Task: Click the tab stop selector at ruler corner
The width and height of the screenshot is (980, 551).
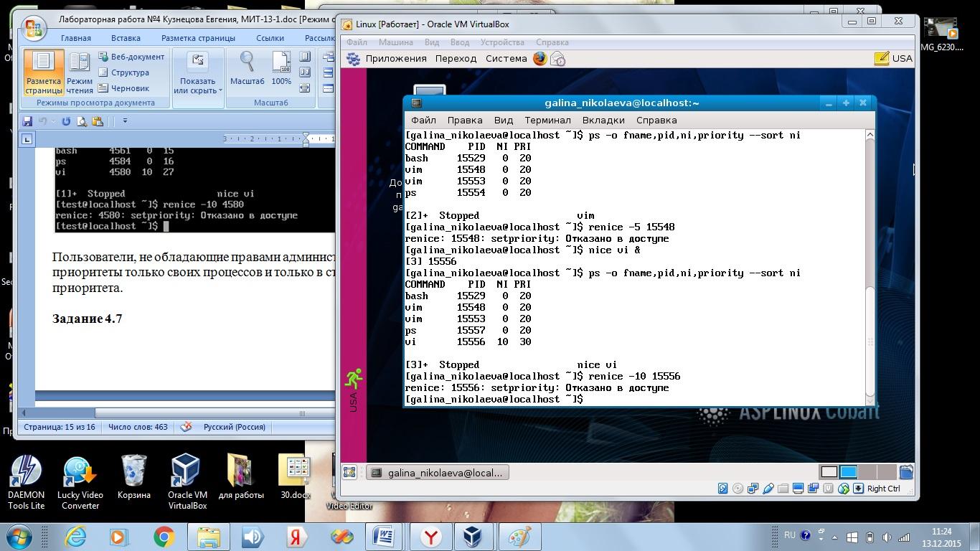Action: click(x=27, y=139)
